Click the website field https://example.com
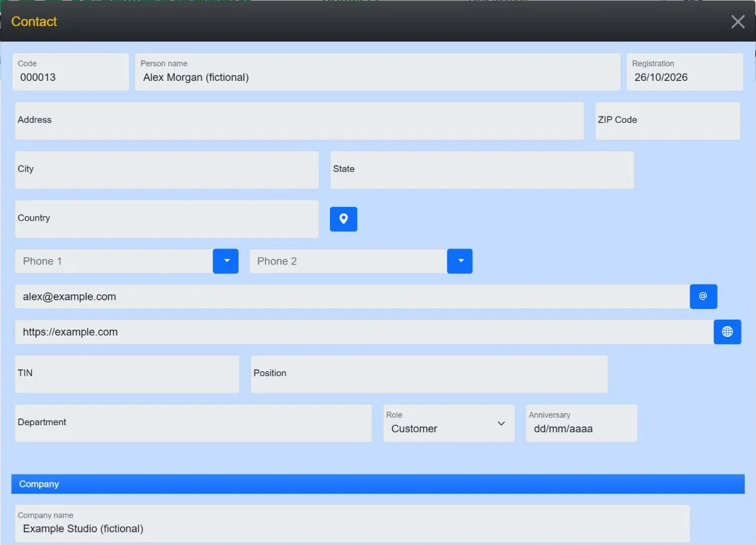Viewport: 756px width, 545px height. (364, 332)
